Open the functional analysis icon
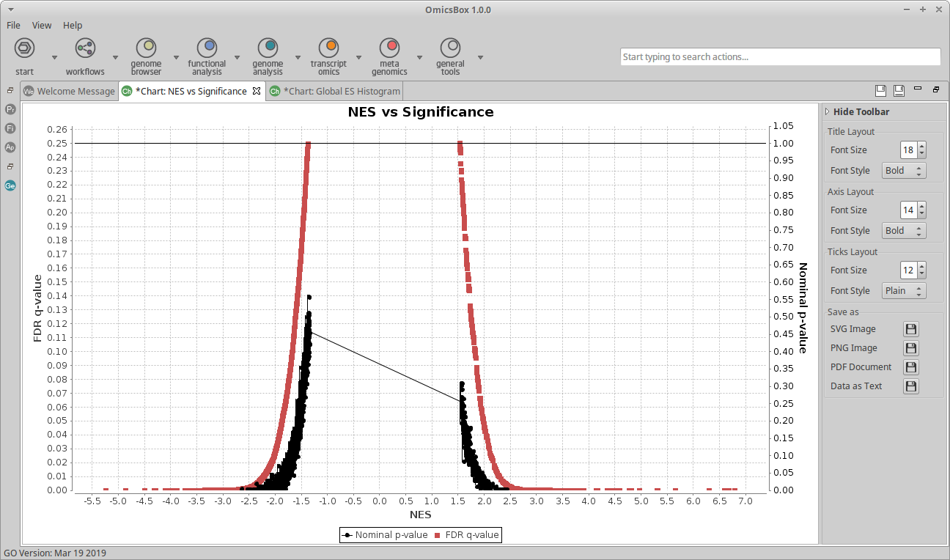This screenshot has width=950, height=560. click(x=207, y=48)
